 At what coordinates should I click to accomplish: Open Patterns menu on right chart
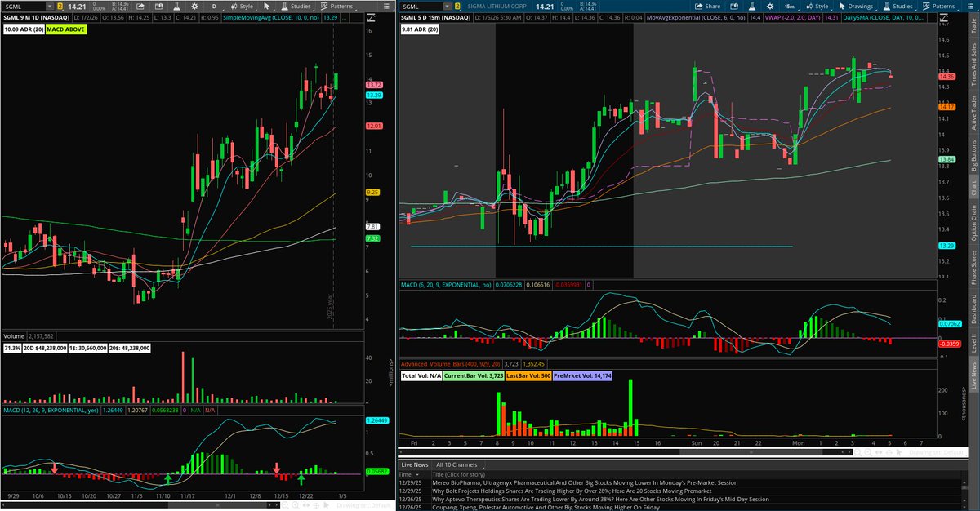[x=939, y=7]
